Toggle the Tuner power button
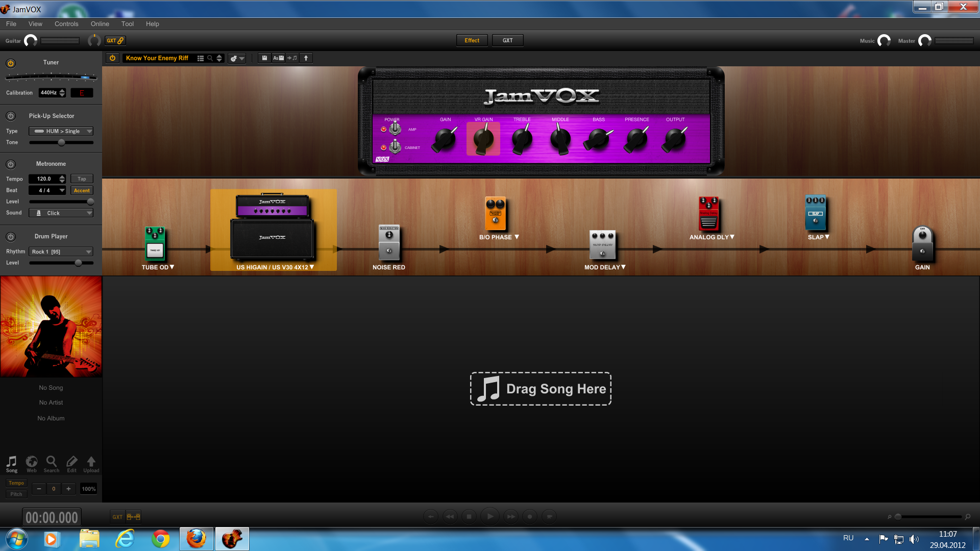The height and width of the screenshot is (551, 980). coord(11,63)
